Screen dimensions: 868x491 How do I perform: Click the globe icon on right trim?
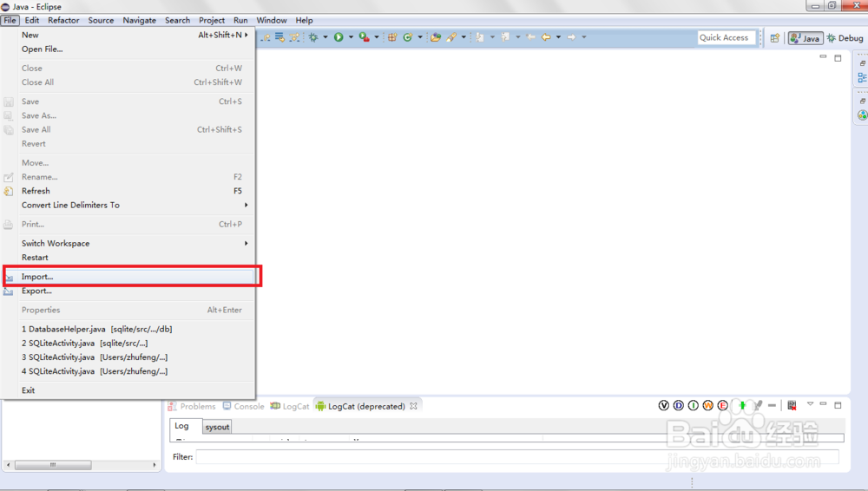click(862, 115)
